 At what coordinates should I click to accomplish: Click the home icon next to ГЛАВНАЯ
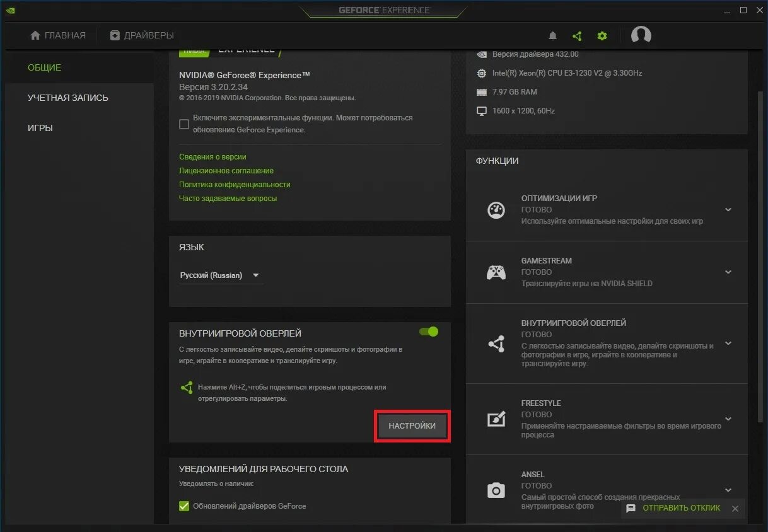[x=35, y=35]
